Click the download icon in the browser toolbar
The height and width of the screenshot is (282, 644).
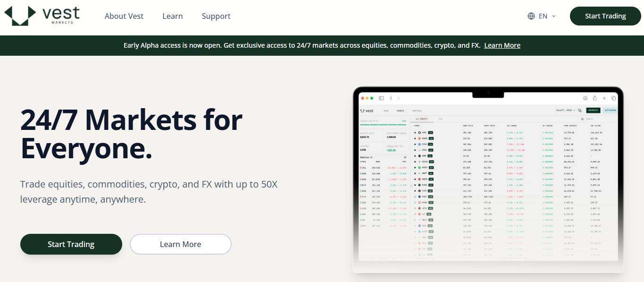(585, 98)
